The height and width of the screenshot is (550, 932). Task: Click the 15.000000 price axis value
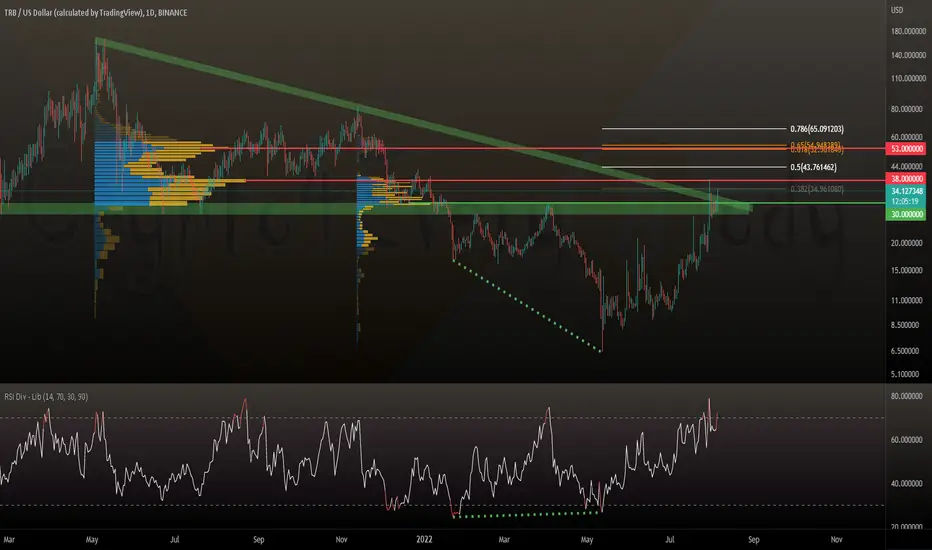908,270
